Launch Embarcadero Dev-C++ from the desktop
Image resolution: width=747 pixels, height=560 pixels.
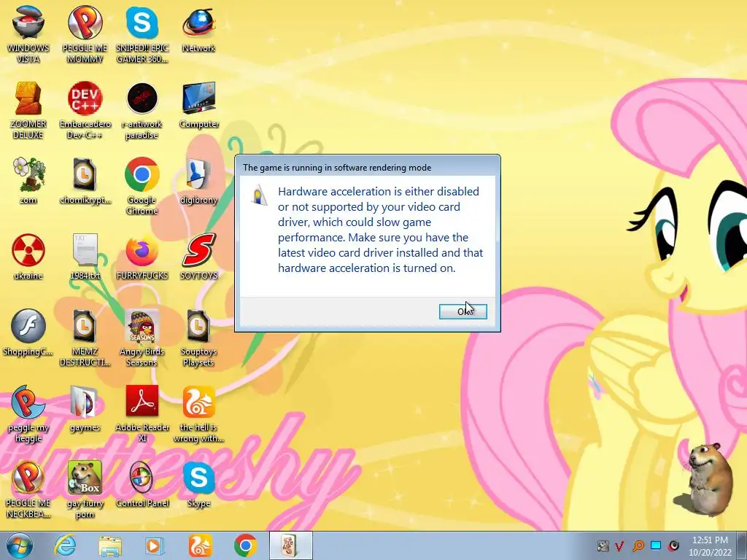[x=85, y=111]
